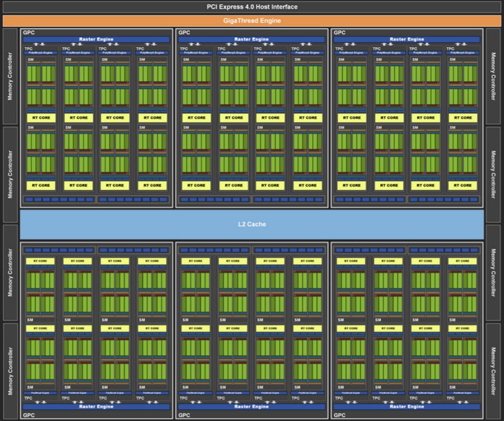This screenshot has height=421, width=504.
Task: Select the uppermost Memory Controller on the left edge
Action: click(10, 76)
